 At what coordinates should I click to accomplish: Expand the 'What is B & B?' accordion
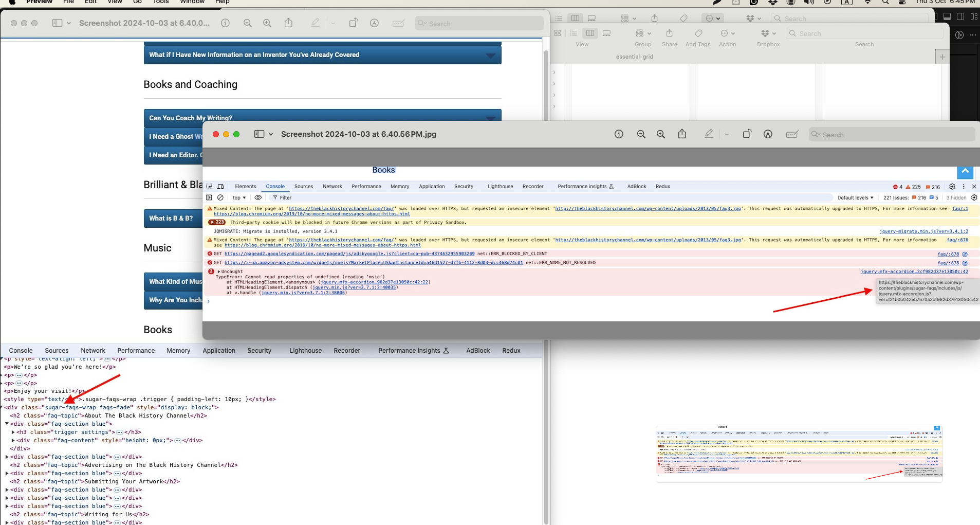(x=173, y=219)
